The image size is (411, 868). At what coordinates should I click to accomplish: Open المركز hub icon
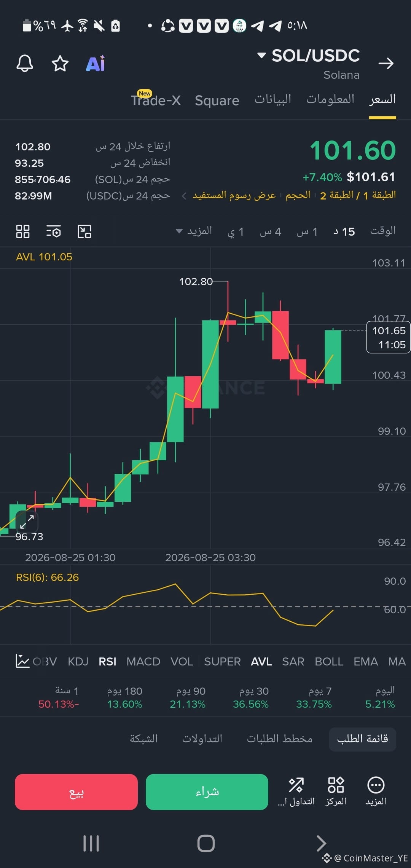tap(336, 792)
